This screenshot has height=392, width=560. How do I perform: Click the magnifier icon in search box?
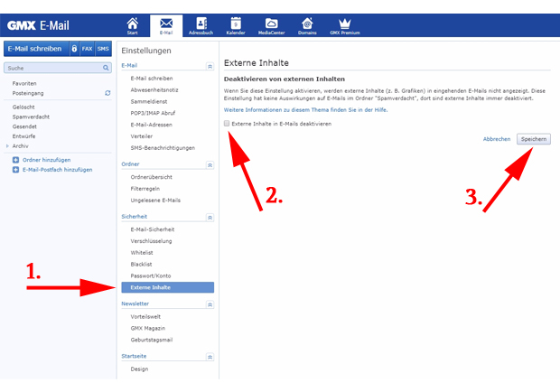pos(106,68)
